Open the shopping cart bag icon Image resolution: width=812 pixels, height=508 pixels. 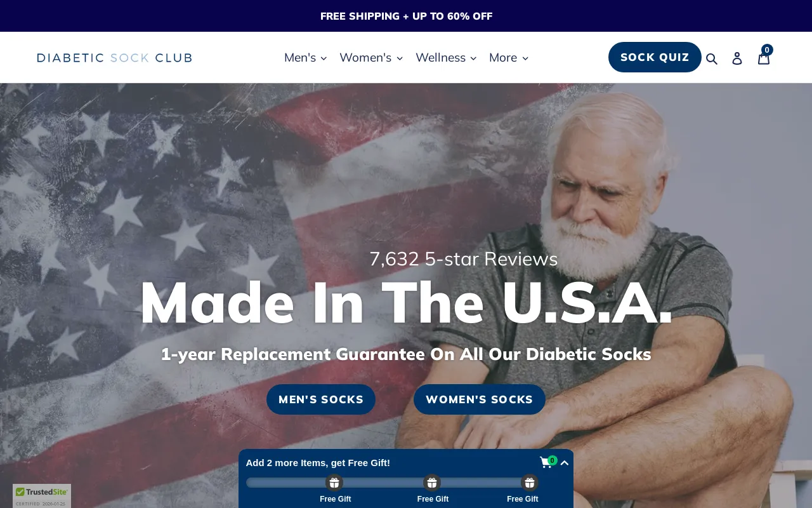coord(764,58)
